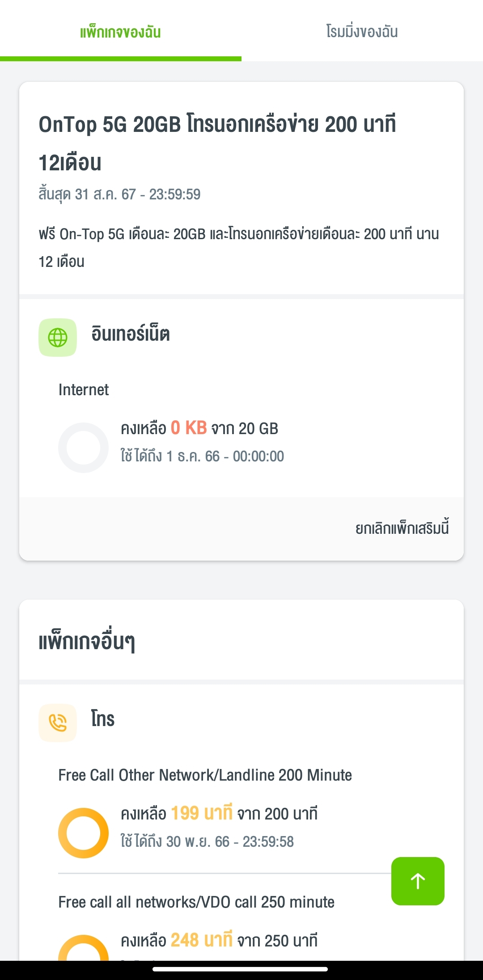Tap the green globe internet icon

[58, 338]
